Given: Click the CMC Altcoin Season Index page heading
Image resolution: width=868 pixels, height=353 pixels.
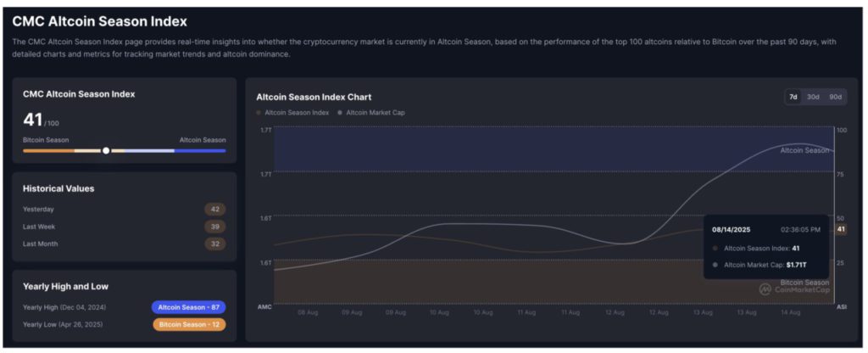Looking at the screenshot, I should coord(100,21).
